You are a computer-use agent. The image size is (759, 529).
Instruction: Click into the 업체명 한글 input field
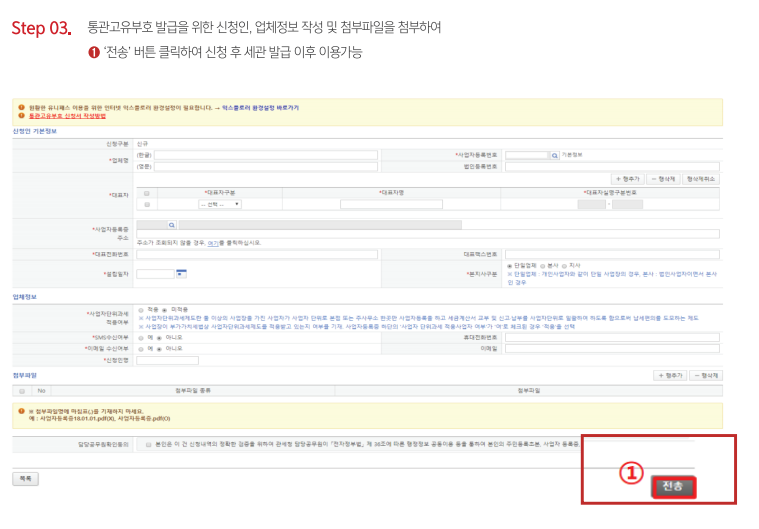click(x=265, y=156)
